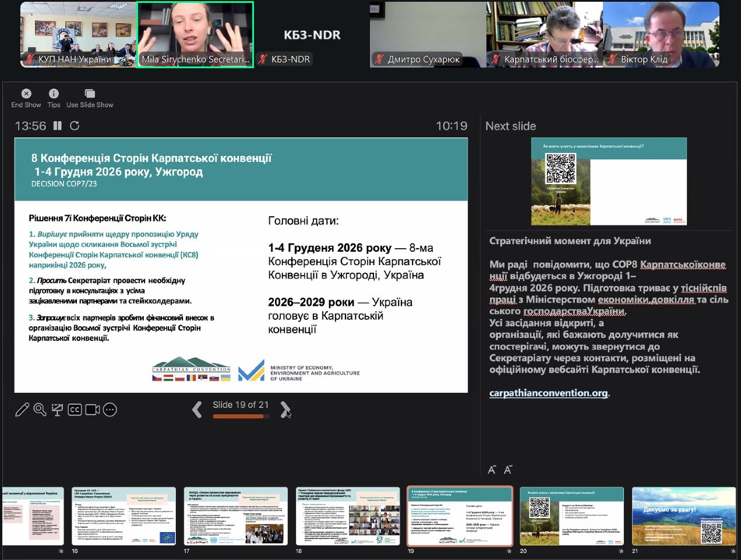The image size is (741, 560).
Task: Click the current slide main view
Action: (241, 265)
